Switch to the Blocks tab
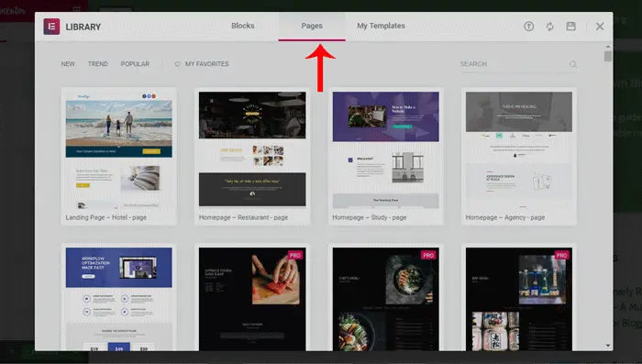642x364 pixels. click(x=243, y=26)
